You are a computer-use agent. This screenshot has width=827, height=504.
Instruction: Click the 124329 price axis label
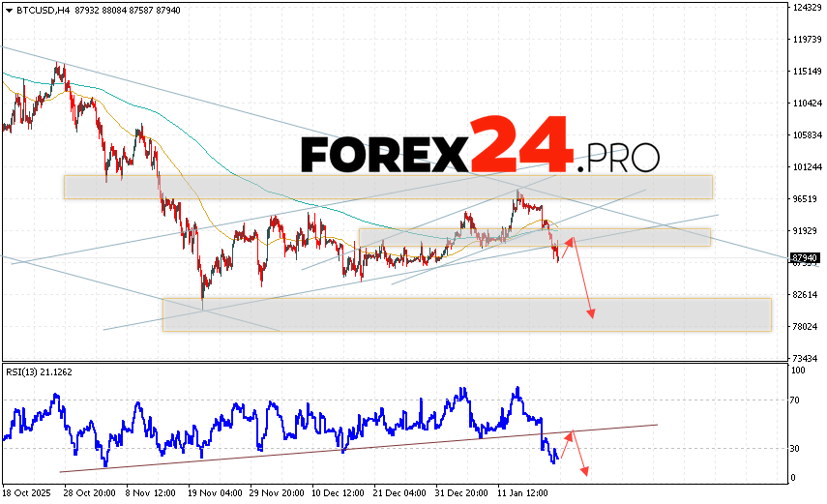pyautogui.click(x=807, y=8)
